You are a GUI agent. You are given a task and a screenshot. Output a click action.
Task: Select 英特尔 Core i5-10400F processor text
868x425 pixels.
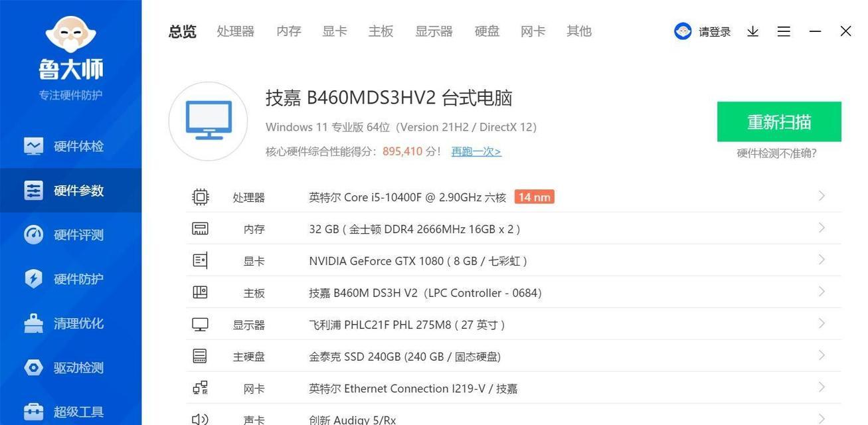408,197
